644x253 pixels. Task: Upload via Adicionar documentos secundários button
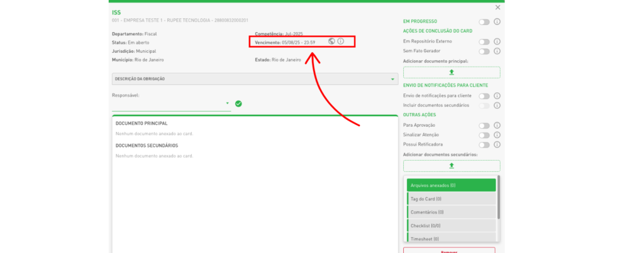tap(452, 166)
